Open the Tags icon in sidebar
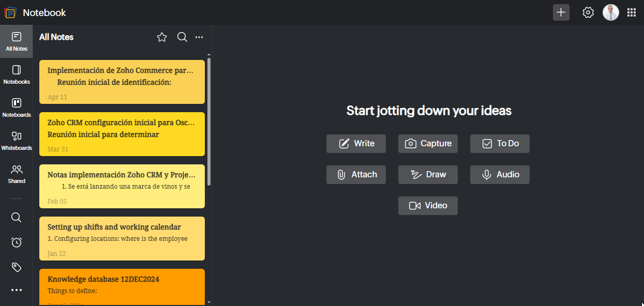Viewport: 644px width, 306px height. pyautogui.click(x=17, y=267)
